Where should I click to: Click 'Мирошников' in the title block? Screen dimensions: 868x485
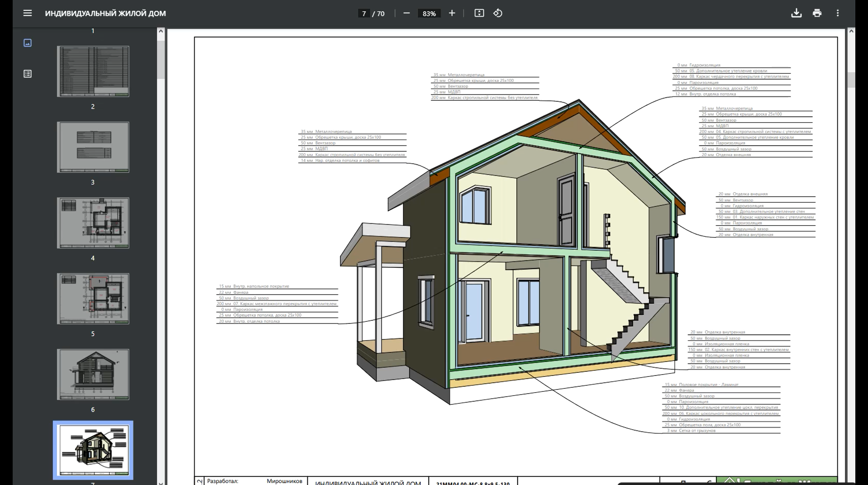tap(284, 481)
